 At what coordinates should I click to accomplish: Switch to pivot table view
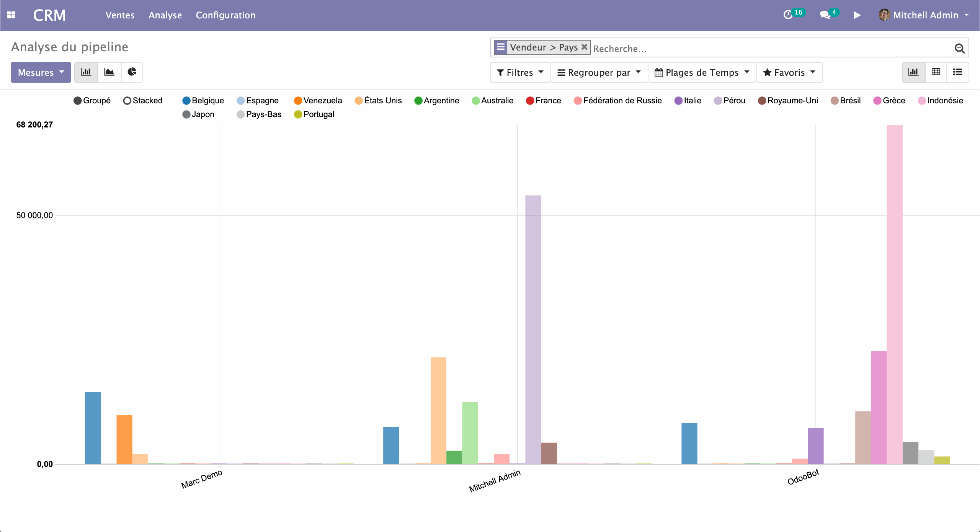coord(936,72)
